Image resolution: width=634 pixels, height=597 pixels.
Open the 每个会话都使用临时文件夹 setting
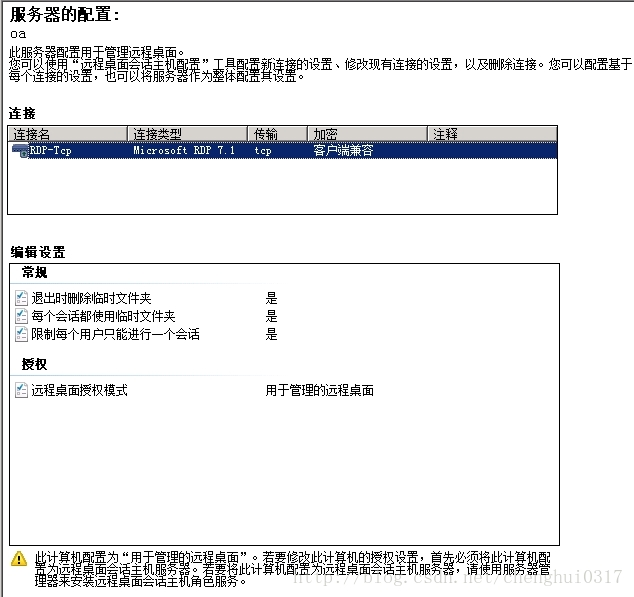click(x=104, y=316)
